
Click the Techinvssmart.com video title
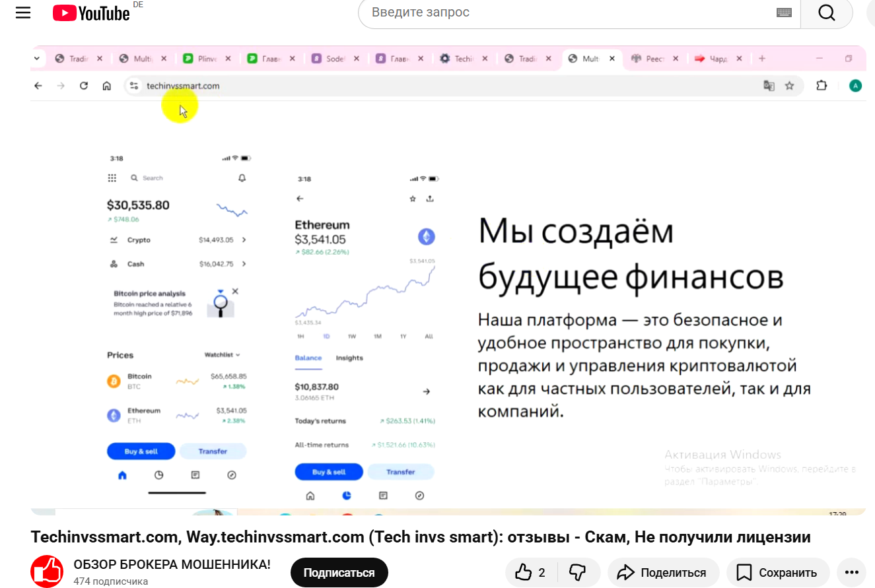tap(421, 537)
